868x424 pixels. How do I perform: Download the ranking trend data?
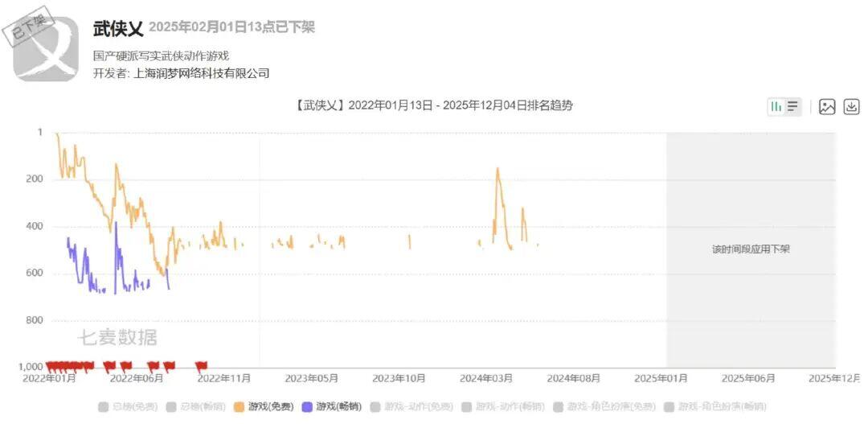click(x=851, y=106)
